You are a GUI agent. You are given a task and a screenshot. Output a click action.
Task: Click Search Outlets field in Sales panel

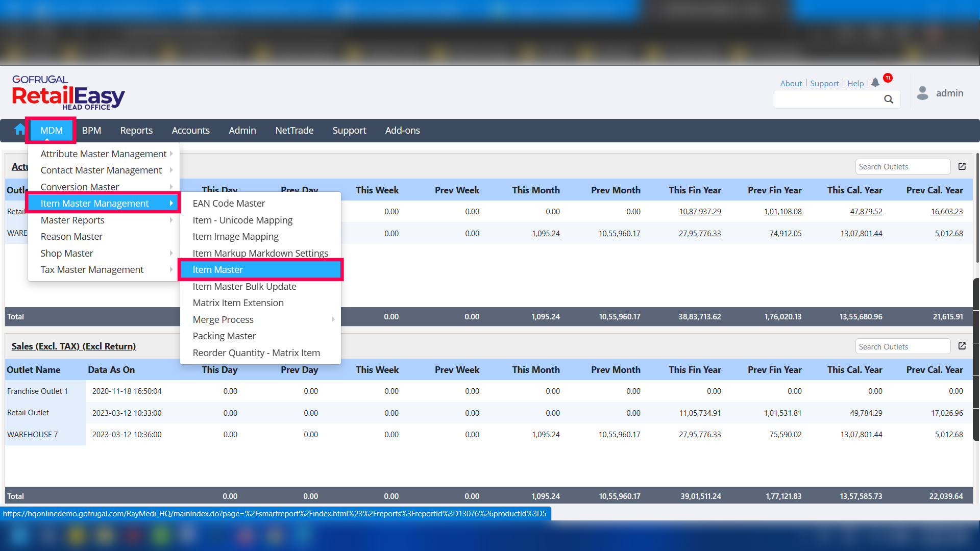(x=902, y=347)
